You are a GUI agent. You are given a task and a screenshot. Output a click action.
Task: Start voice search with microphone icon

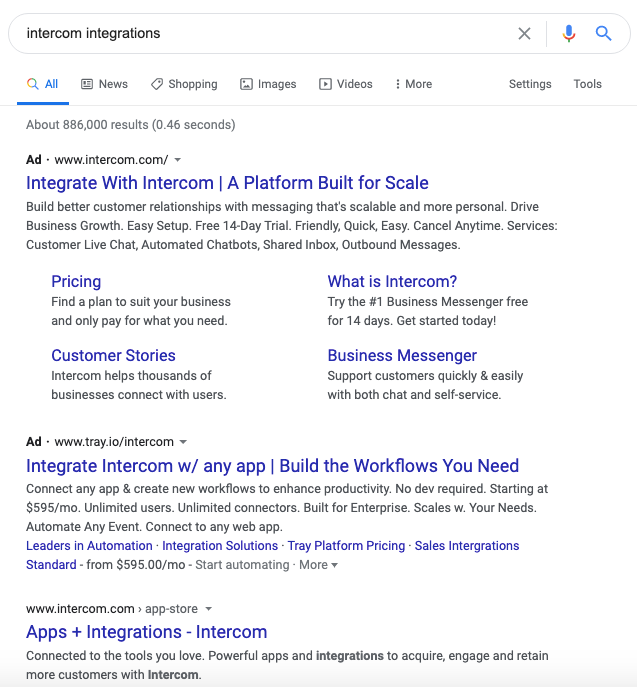tap(569, 33)
